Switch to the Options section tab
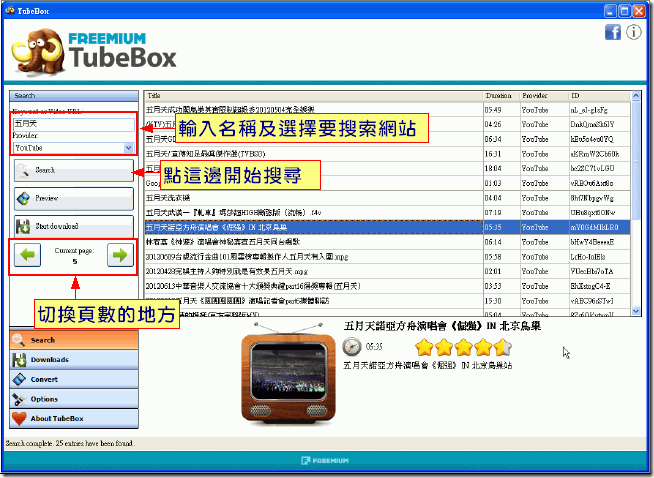The width and height of the screenshot is (654, 478). click(74, 399)
